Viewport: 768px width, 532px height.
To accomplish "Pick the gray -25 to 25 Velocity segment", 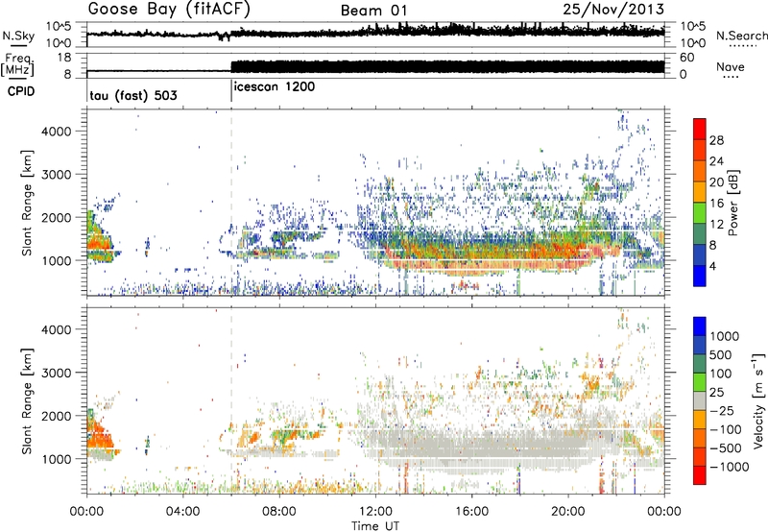I will point(700,400).
